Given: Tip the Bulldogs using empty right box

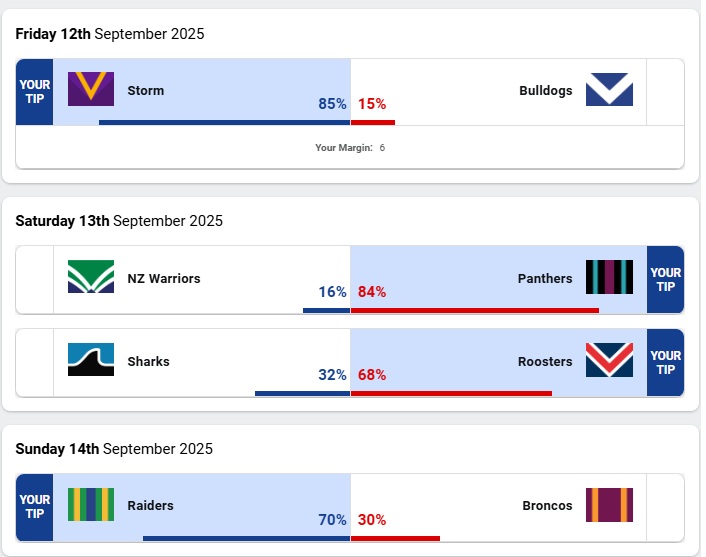Looking at the screenshot, I should tap(665, 92).
